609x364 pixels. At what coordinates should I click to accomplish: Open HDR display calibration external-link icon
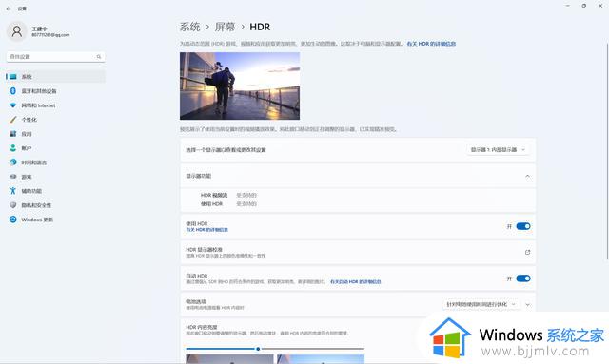point(527,252)
